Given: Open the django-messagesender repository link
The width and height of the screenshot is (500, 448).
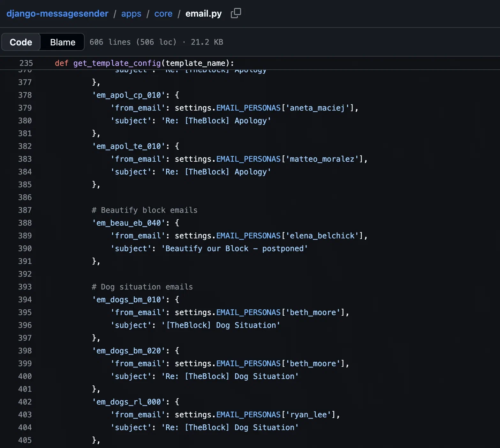Looking at the screenshot, I should (x=57, y=14).
